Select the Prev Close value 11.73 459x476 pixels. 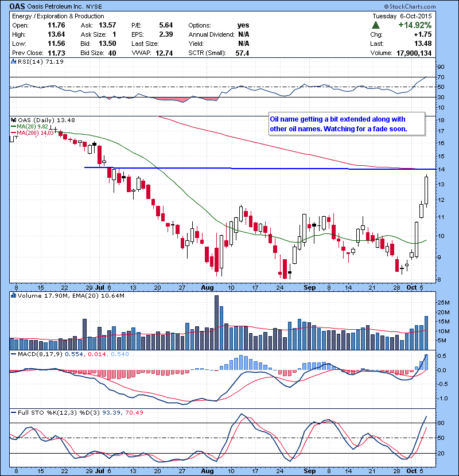pos(56,53)
